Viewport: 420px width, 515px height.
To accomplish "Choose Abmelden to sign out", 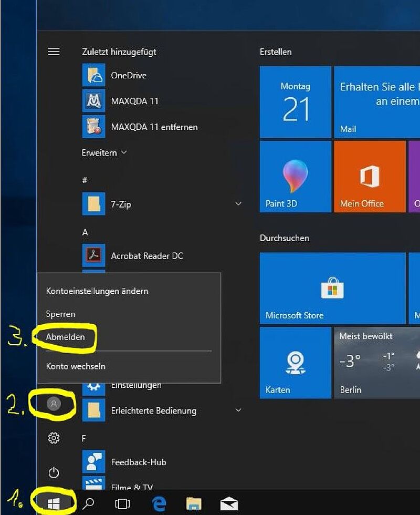I will point(65,337).
